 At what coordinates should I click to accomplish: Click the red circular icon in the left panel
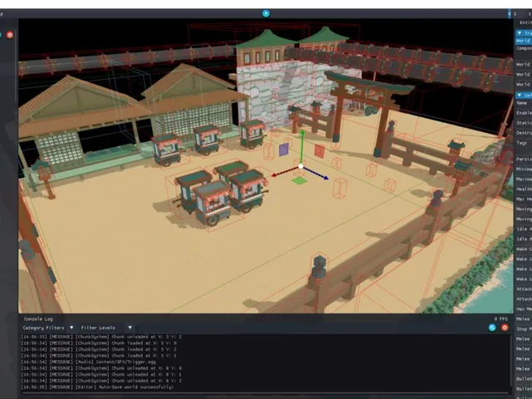pyautogui.click(x=10, y=35)
